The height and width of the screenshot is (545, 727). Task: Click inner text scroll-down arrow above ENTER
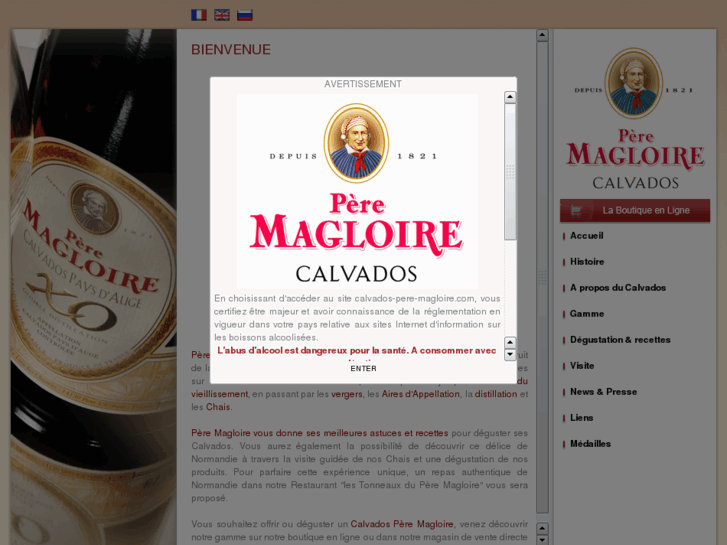coord(510,354)
